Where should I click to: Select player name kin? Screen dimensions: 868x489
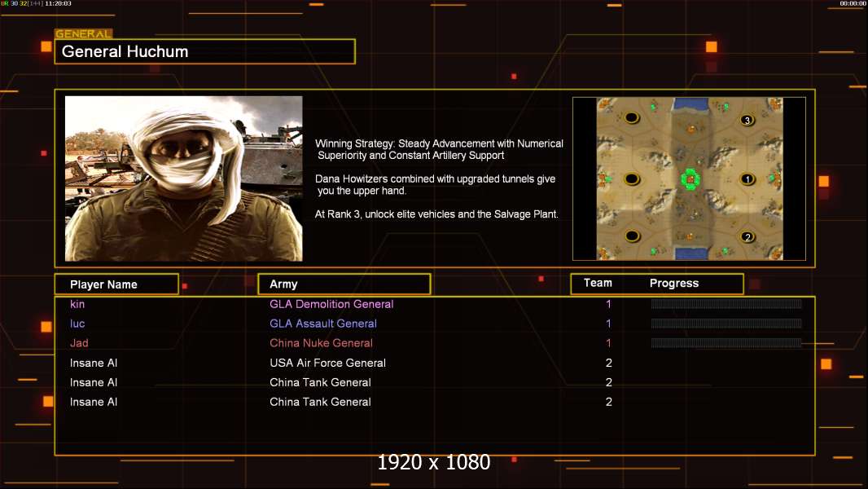point(77,304)
